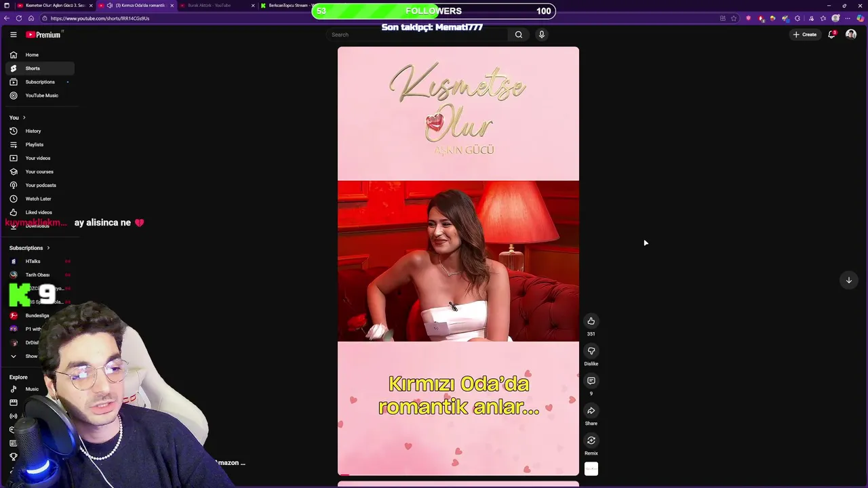Viewport: 868px width, 488px height.
Task: Click the DrDisRespect channel avatar icon
Action: pos(14,342)
